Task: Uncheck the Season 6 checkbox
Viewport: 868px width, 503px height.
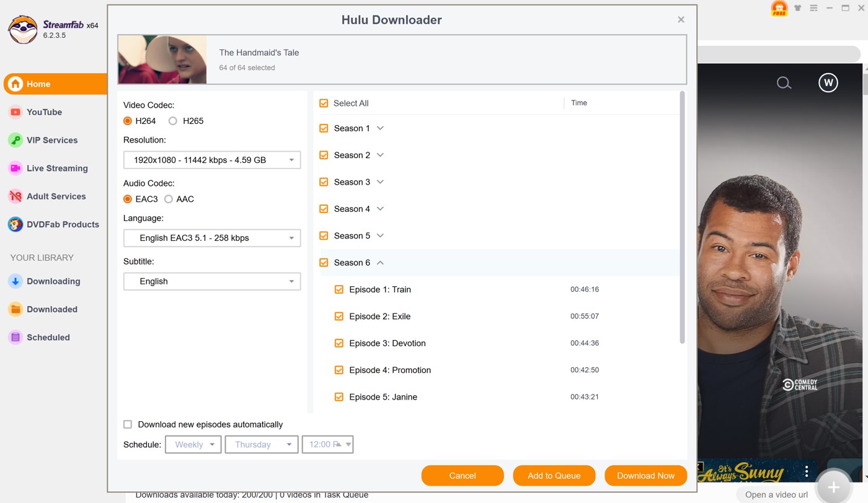Action: [x=324, y=263]
